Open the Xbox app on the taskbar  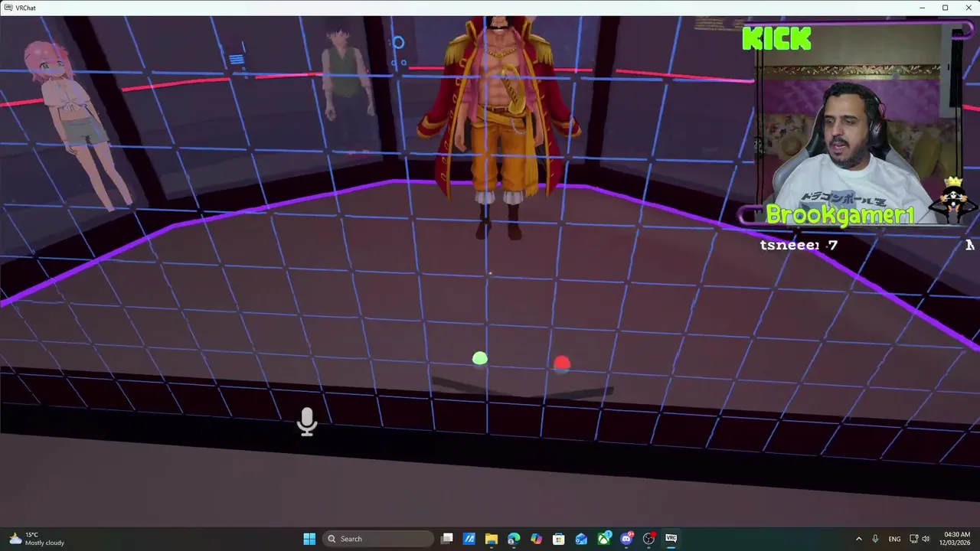(x=604, y=539)
